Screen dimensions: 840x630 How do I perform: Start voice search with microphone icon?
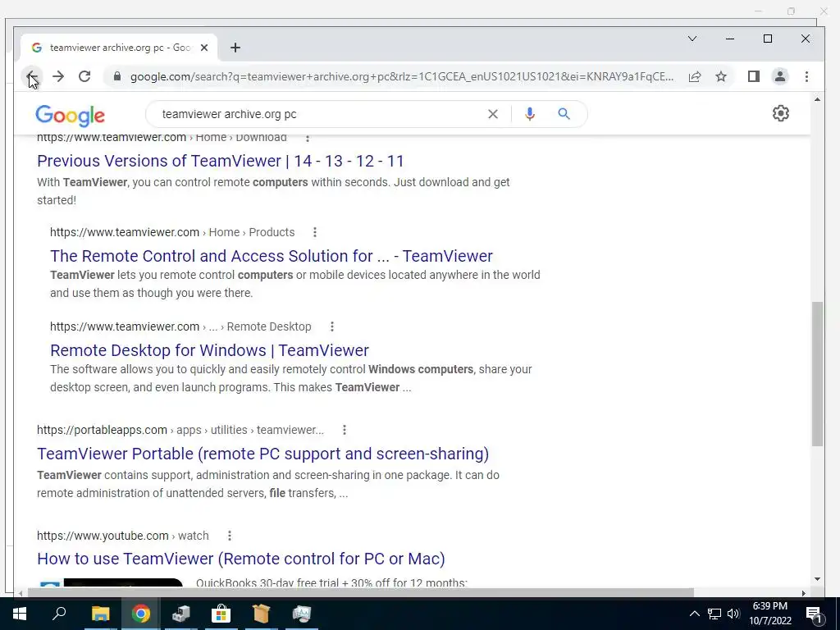point(530,114)
